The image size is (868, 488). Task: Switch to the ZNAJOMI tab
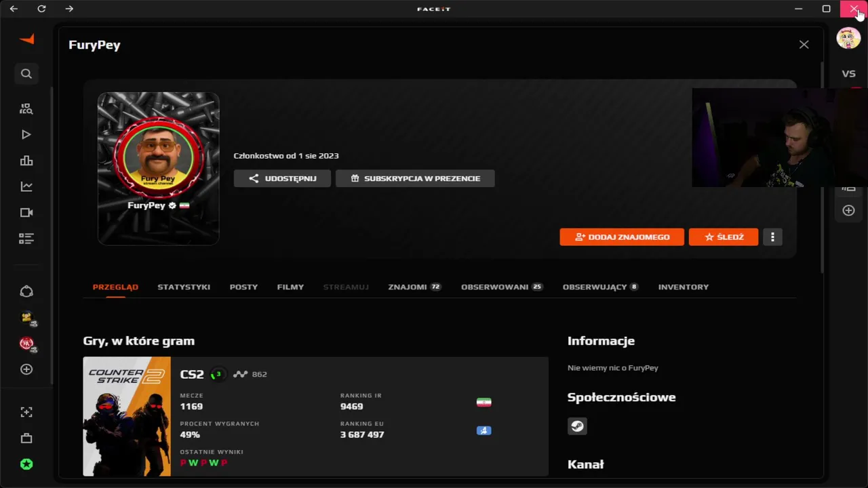(414, 287)
